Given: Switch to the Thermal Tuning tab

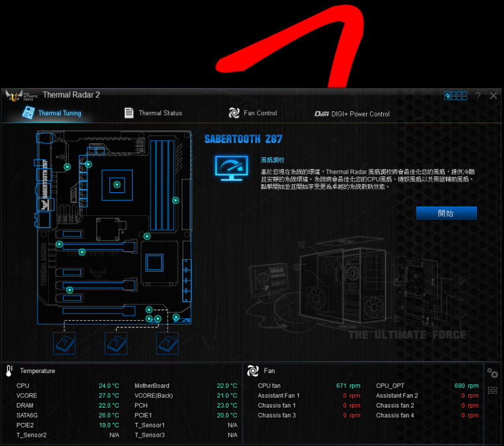Looking at the screenshot, I should [52, 113].
